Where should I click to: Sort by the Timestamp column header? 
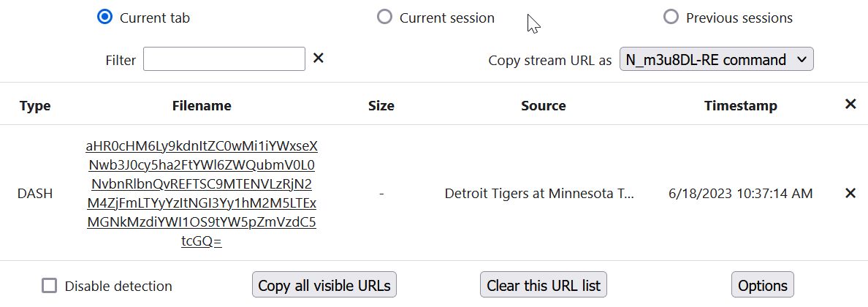tap(741, 106)
